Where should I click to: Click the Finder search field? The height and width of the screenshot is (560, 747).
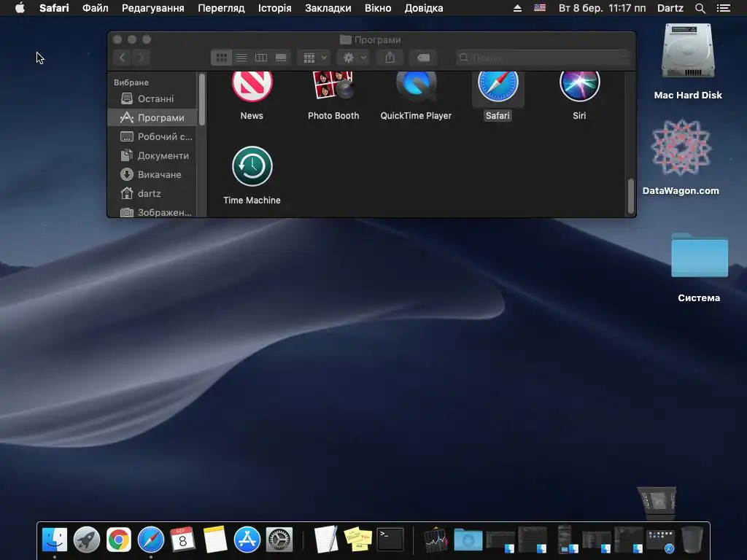click(x=543, y=58)
